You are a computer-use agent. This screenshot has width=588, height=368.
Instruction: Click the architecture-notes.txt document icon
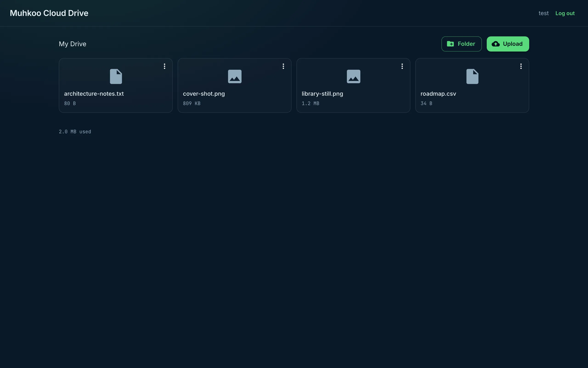(x=116, y=76)
